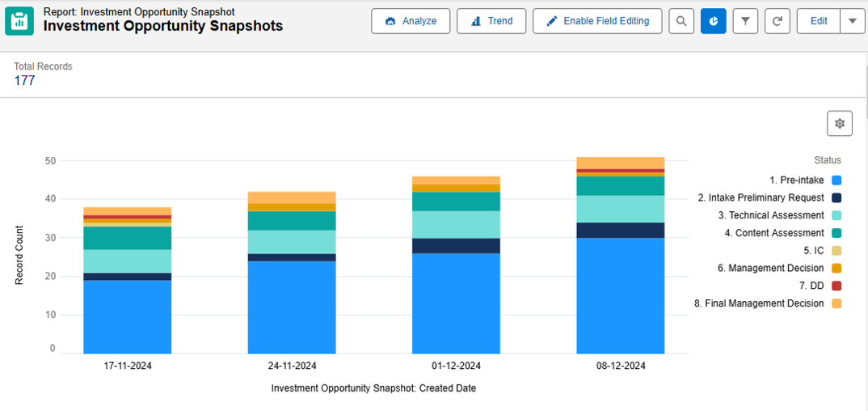This screenshot has width=868, height=411.
Task: Click the Pre-intake blue legend swatch
Action: click(836, 180)
